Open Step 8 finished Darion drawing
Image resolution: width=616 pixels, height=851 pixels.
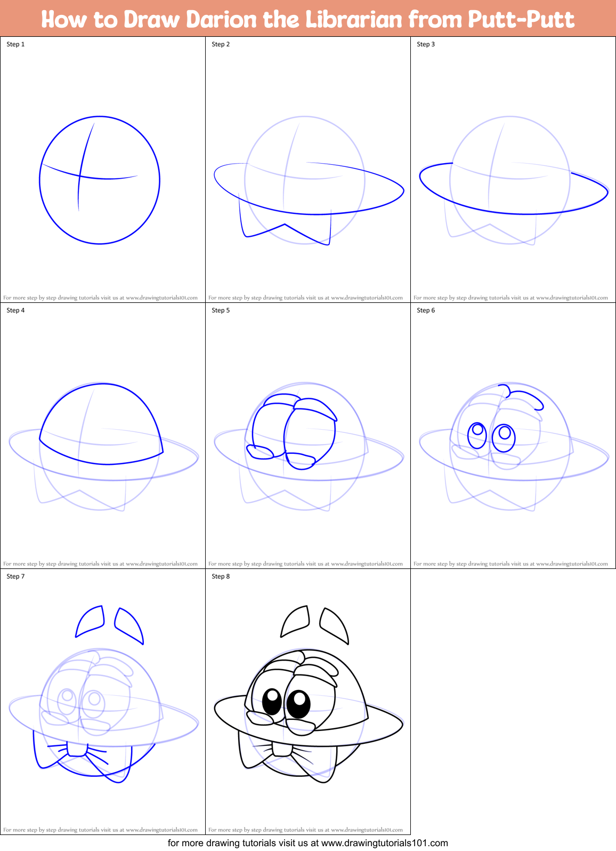pos(309,694)
